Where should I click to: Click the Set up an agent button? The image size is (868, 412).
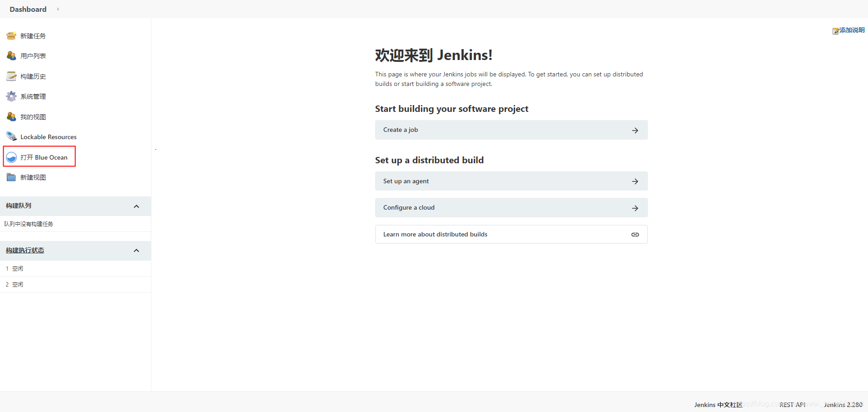click(x=511, y=181)
